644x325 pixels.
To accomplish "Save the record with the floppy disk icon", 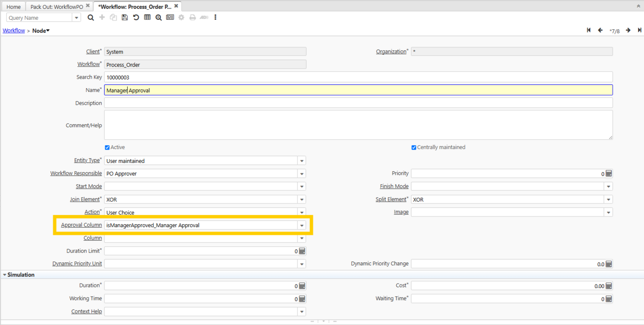I will tap(124, 17).
